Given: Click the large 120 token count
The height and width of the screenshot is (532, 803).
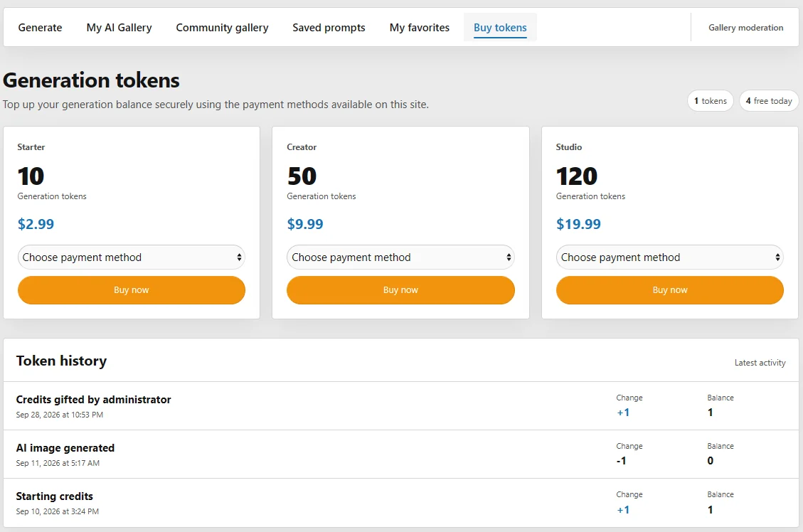Looking at the screenshot, I should [x=577, y=176].
